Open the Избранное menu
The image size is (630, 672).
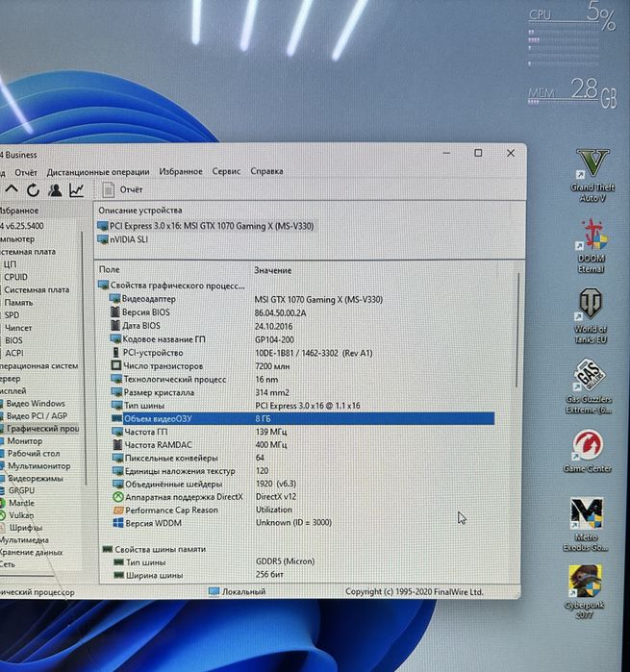181,171
